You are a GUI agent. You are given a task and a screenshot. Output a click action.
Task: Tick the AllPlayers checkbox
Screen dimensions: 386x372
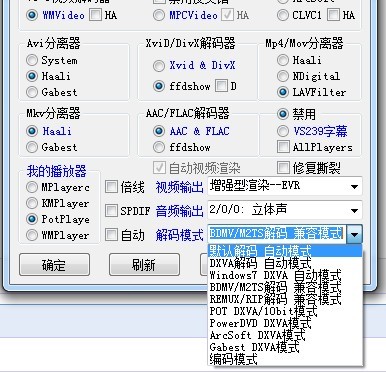tap(283, 147)
